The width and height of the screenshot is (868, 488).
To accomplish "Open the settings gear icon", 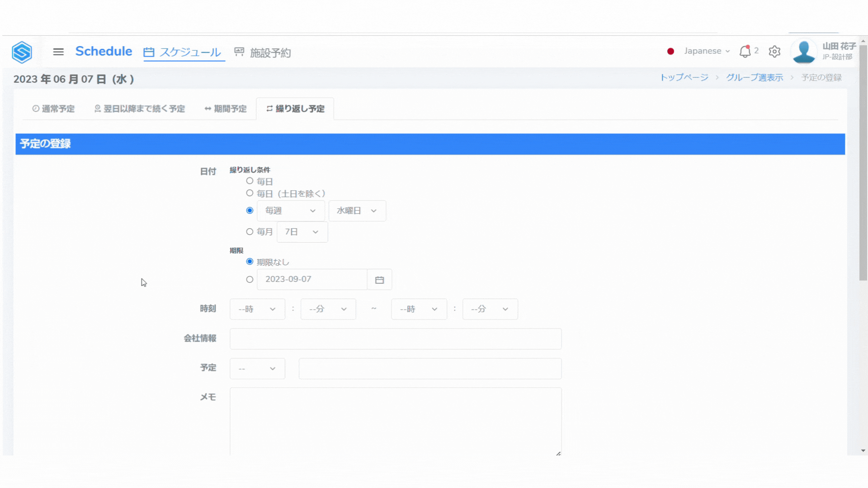I will click(x=774, y=52).
